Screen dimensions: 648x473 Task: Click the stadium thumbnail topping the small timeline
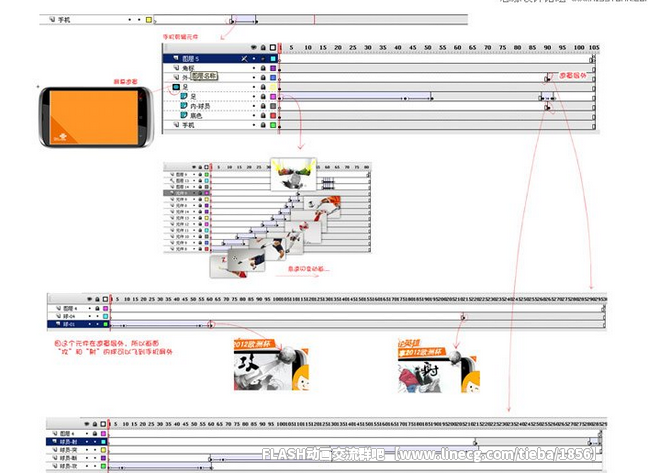tap(293, 174)
